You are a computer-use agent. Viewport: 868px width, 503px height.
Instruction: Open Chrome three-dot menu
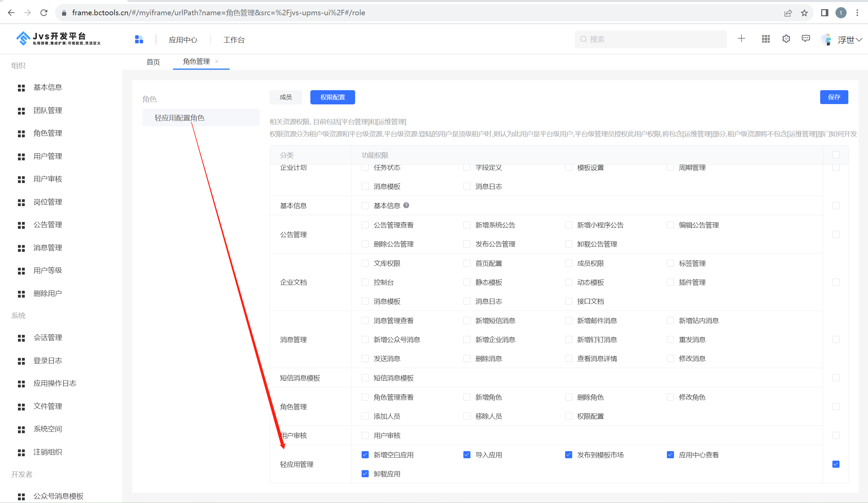[x=857, y=13]
